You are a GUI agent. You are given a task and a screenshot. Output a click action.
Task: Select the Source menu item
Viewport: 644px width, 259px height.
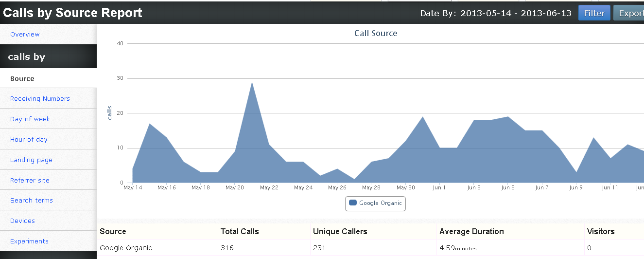[x=22, y=78]
